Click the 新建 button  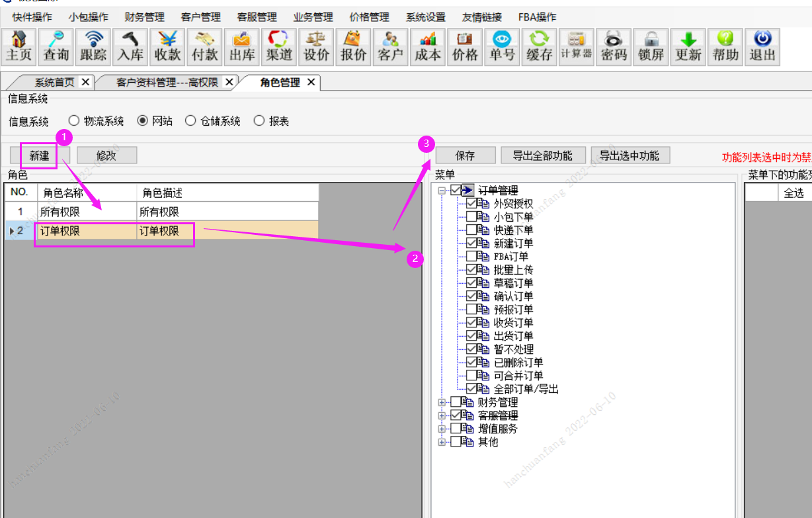point(40,155)
